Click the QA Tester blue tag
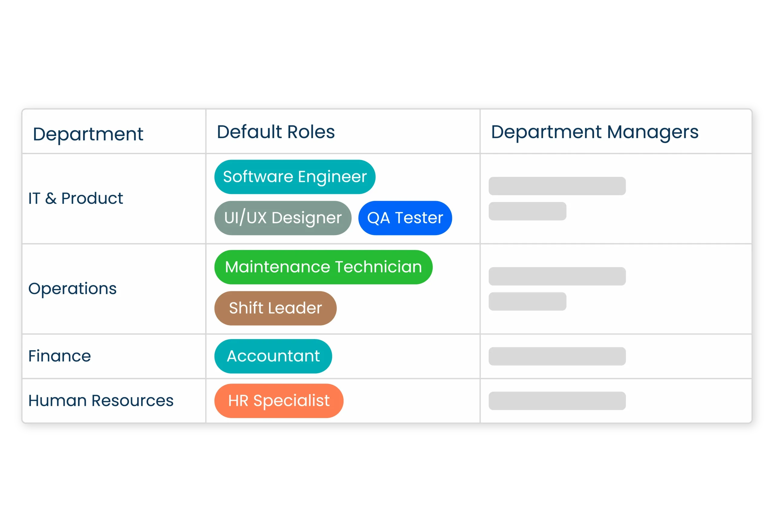The height and width of the screenshot is (532, 774). (405, 218)
